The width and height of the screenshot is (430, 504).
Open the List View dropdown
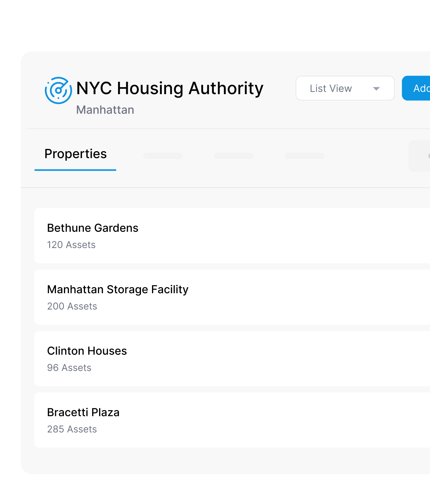[x=345, y=88]
